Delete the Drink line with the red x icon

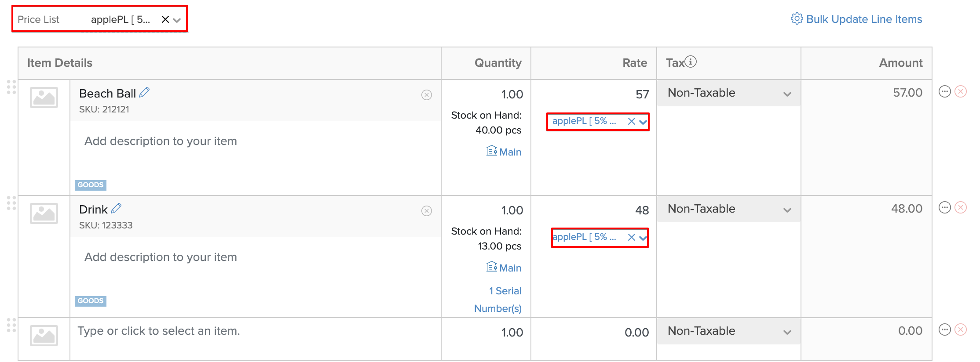[961, 207]
